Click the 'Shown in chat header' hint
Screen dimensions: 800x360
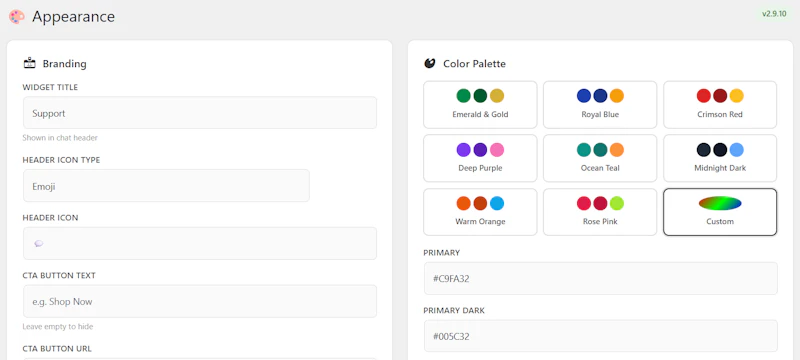click(60, 138)
